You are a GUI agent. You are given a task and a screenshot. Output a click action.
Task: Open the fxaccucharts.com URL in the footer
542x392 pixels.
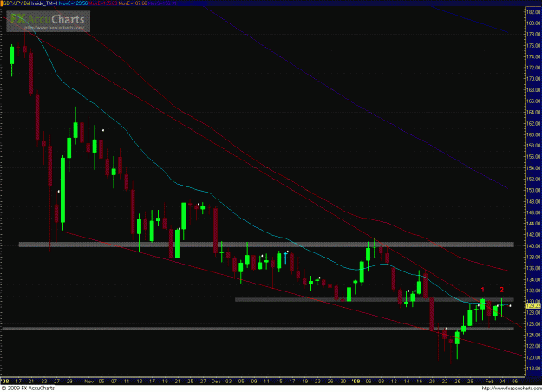(x=511, y=389)
